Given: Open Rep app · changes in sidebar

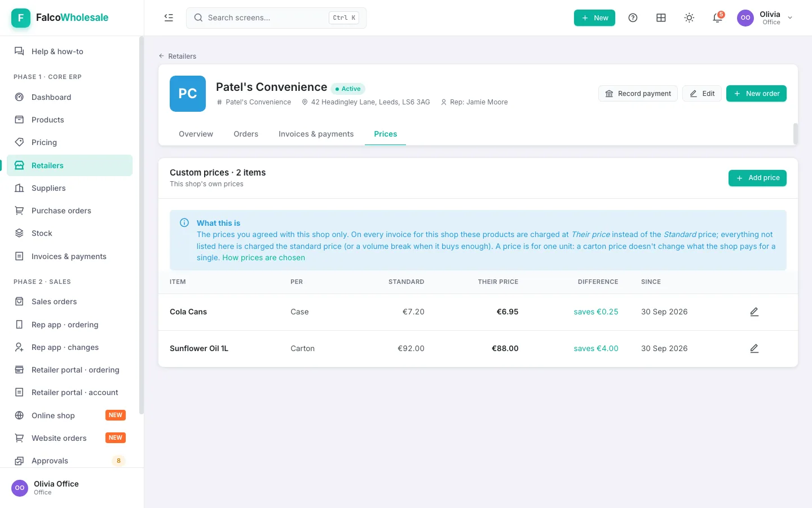Looking at the screenshot, I should click(x=70, y=347).
